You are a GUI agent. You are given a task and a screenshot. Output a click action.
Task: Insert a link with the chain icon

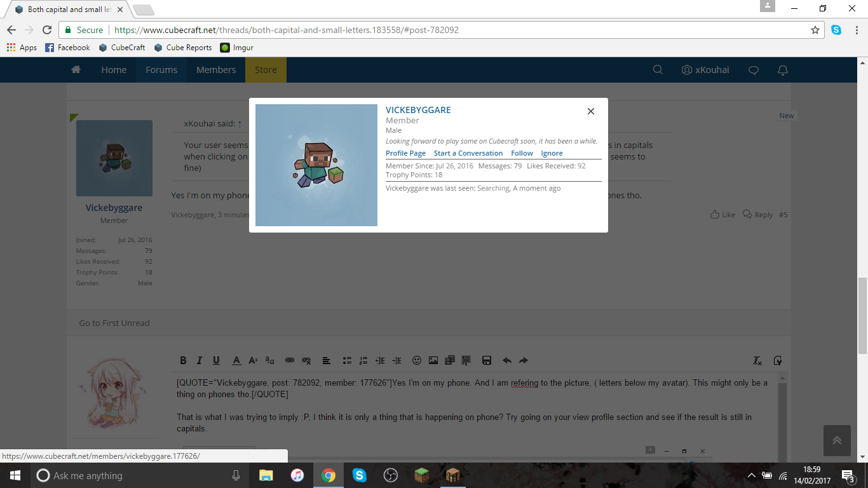tap(290, 360)
